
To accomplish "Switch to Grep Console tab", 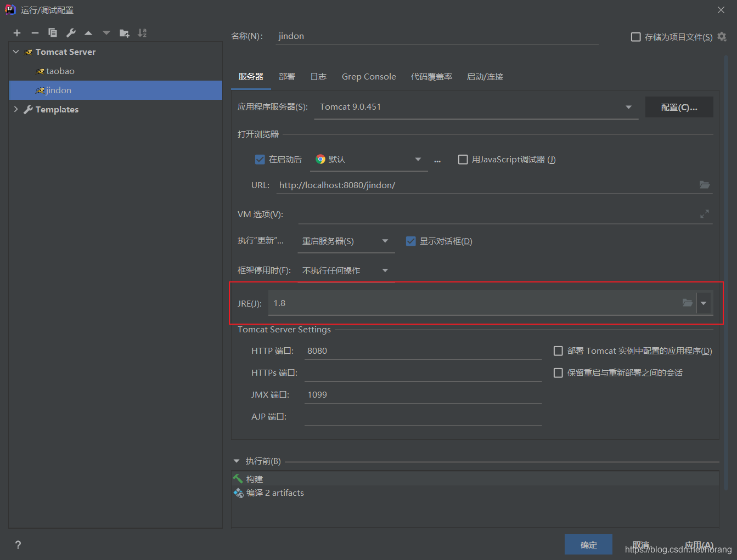I will (x=369, y=77).
